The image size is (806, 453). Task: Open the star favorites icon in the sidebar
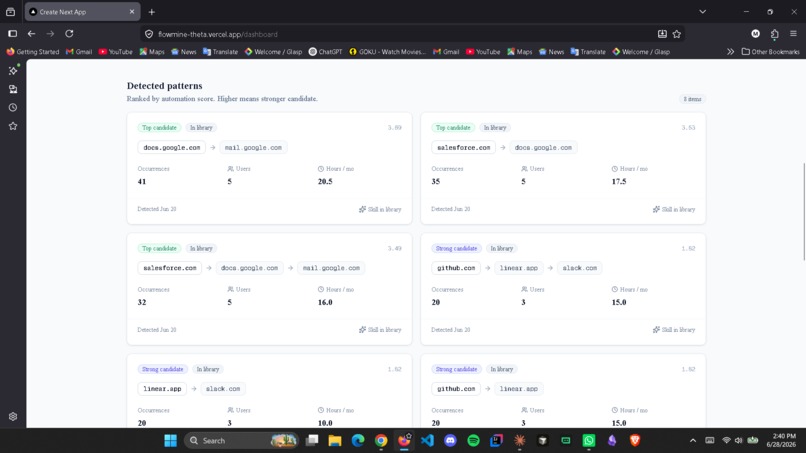(13, 126)
